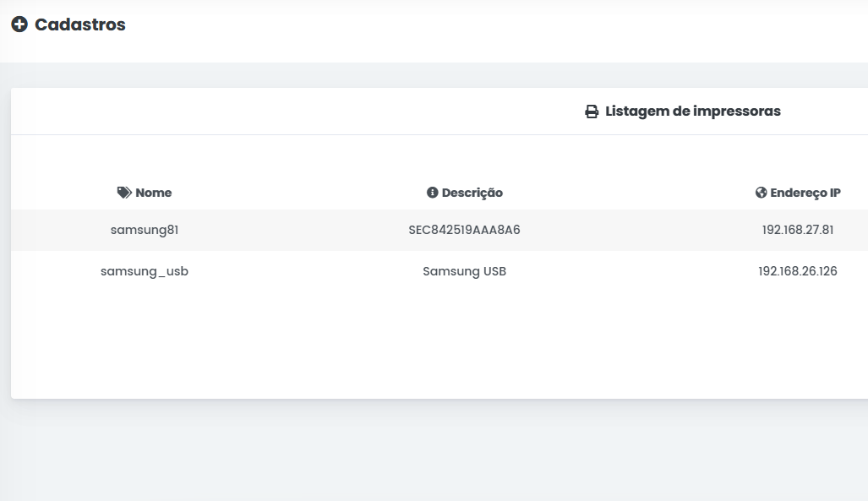Image resolution: width=868 pixels, height=501 pixels.
Task: Click the globe icon beside Endereço IP
Action: tap(761, 193)
